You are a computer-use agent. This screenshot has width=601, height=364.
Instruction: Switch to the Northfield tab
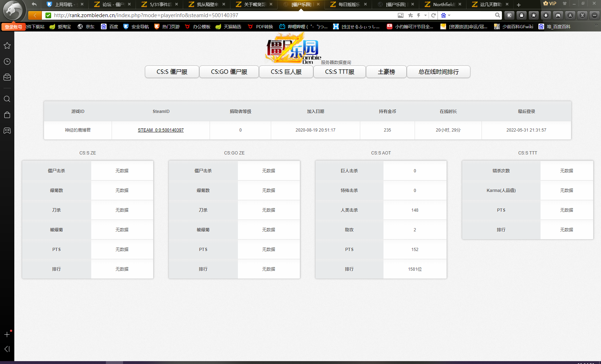pos(443,4)
